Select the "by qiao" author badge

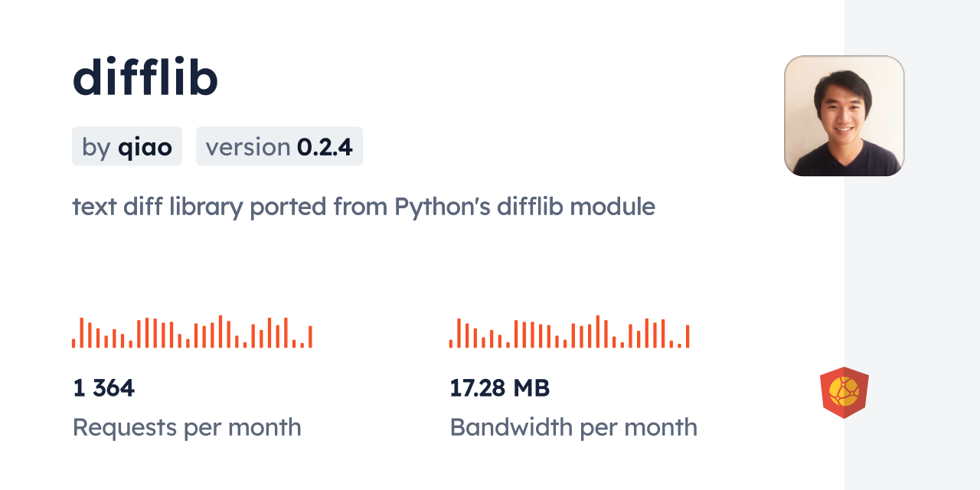click(127, 146)
